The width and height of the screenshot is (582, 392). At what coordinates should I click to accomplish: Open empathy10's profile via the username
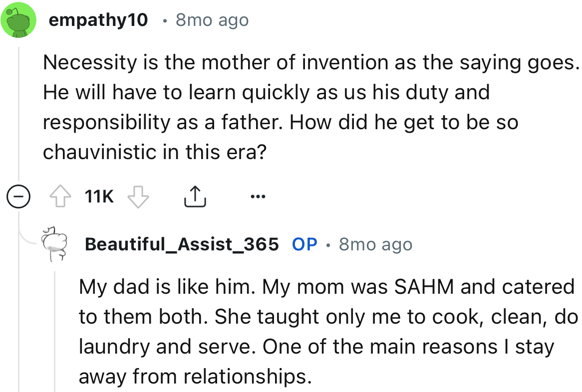click(x=98, y=19)
